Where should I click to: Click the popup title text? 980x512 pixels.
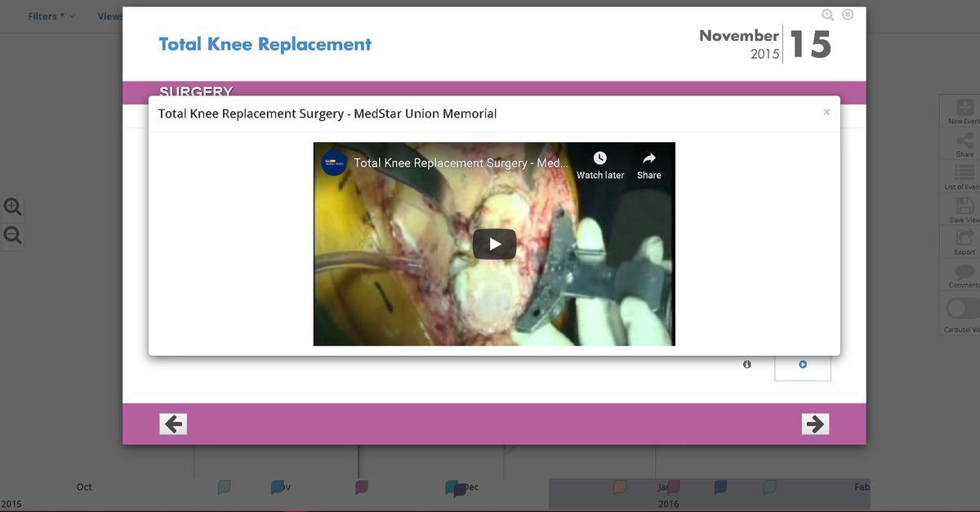327,114
